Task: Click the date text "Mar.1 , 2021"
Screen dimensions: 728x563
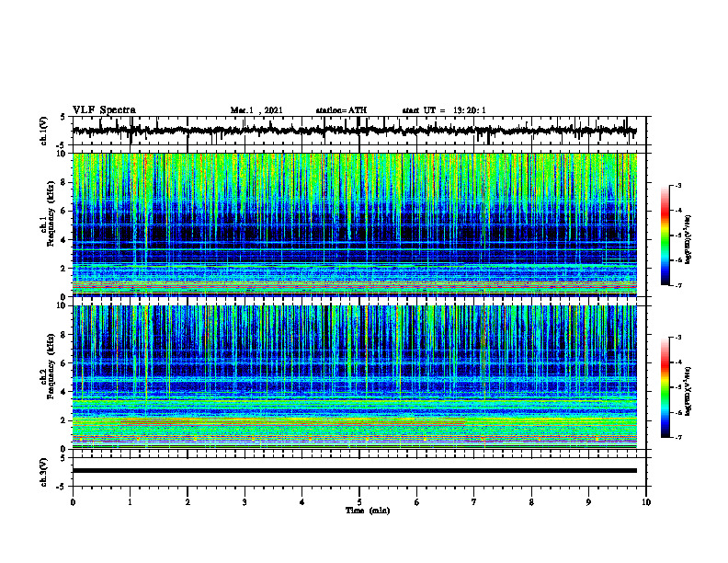Action: click(x=256, y=110)
